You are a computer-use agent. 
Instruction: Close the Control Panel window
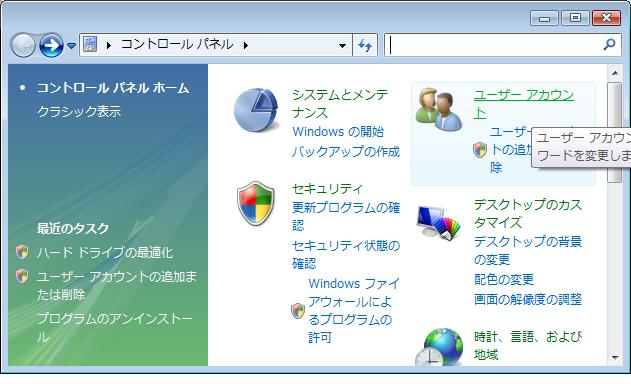(606, 18)
